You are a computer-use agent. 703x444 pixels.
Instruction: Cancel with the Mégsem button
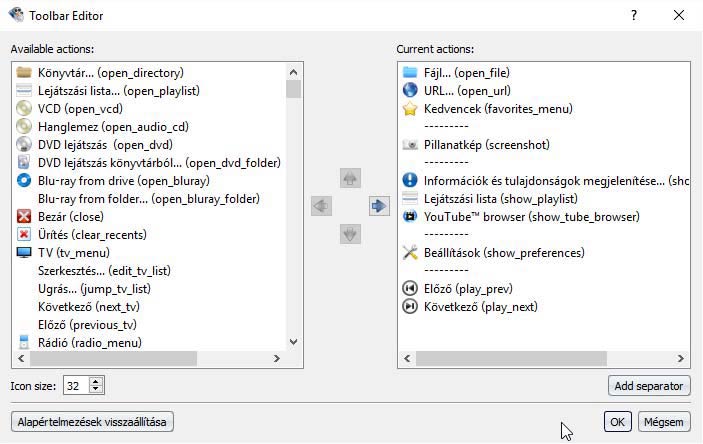[664, 422]
